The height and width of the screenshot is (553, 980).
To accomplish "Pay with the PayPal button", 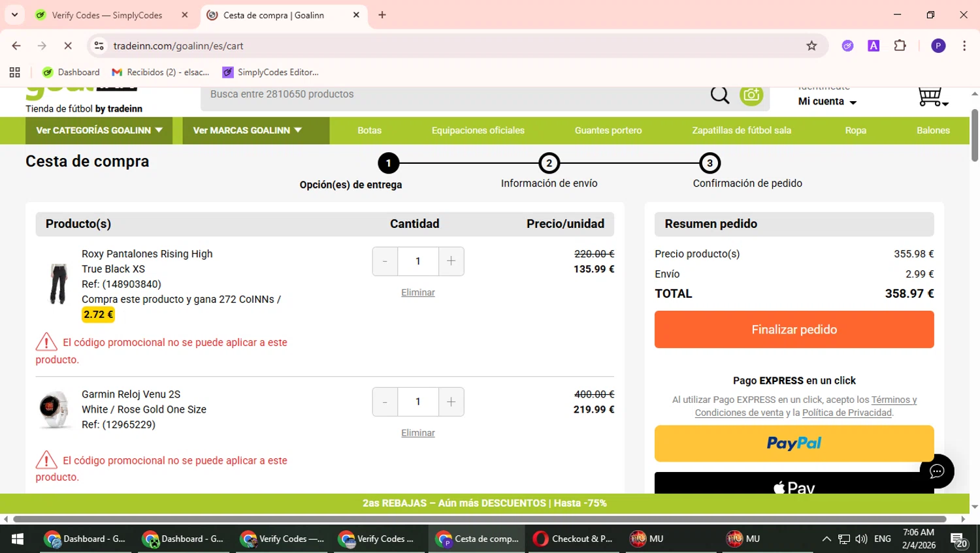I will (794, 443).
